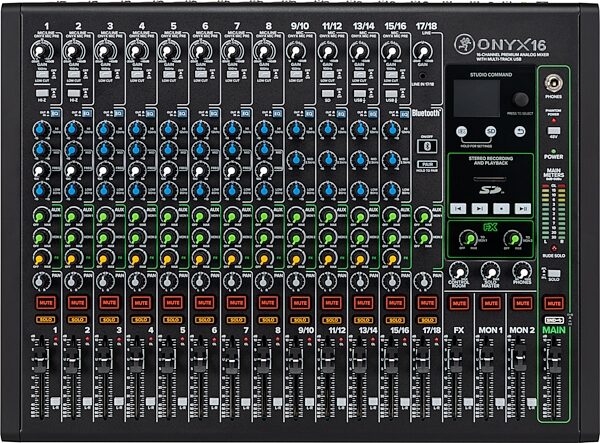Click the channel 3 MID FREQ white knob
This screenshot has height=443, width=600.
coord(105,169)
